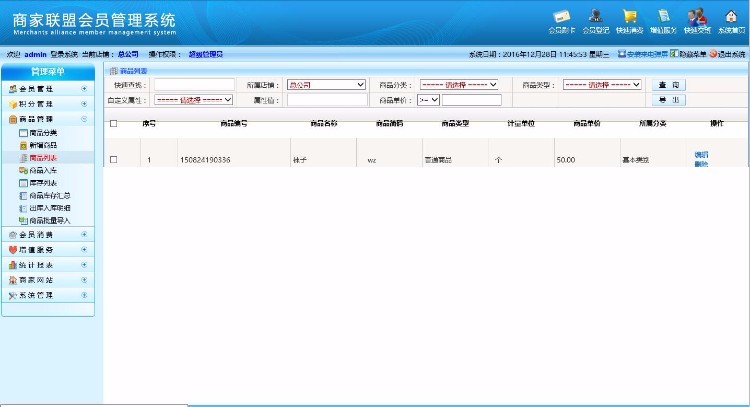Click the 商品入库 truck icon

(x=23, y=170)
